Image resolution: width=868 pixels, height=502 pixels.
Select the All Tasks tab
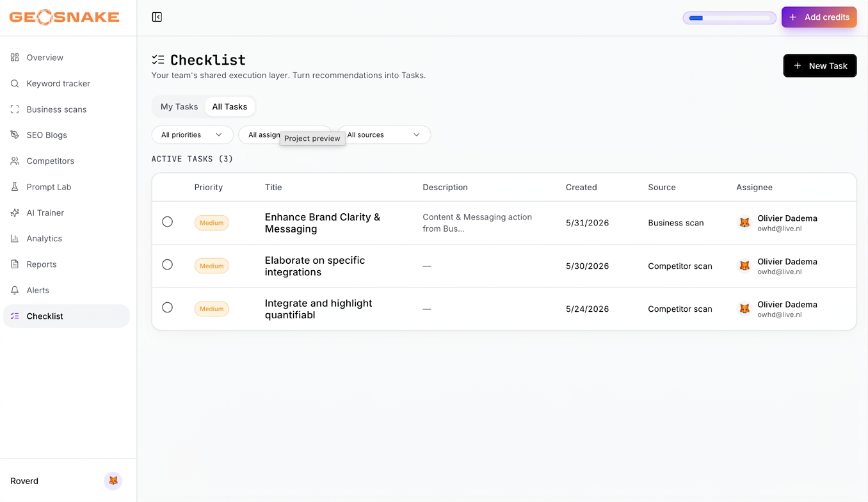click(x=230, y=107)
